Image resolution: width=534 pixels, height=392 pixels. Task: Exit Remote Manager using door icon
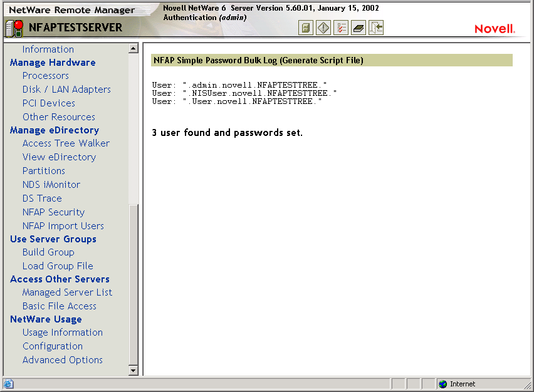point(375,28)
